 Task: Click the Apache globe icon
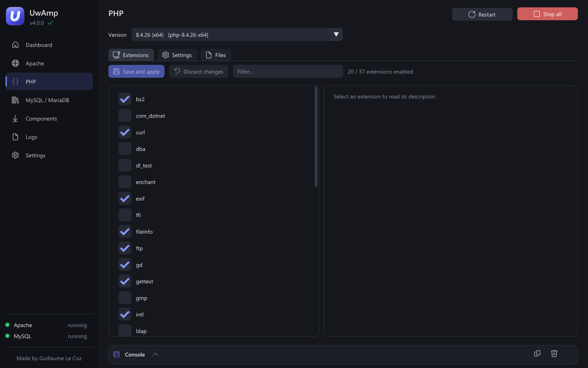pos(16,63)
